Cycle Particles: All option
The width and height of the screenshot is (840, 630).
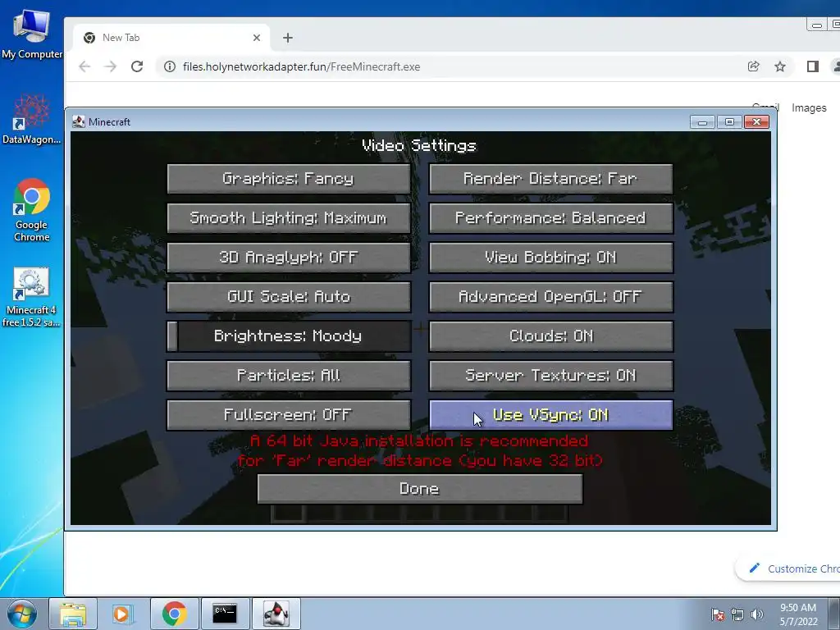point(289,376)
